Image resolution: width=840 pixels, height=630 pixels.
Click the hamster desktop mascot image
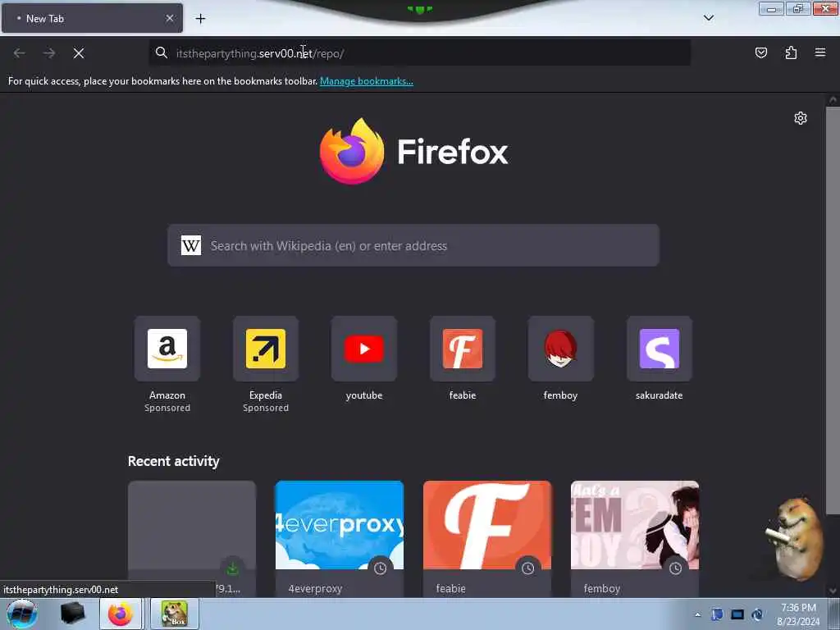pos(794,538)
